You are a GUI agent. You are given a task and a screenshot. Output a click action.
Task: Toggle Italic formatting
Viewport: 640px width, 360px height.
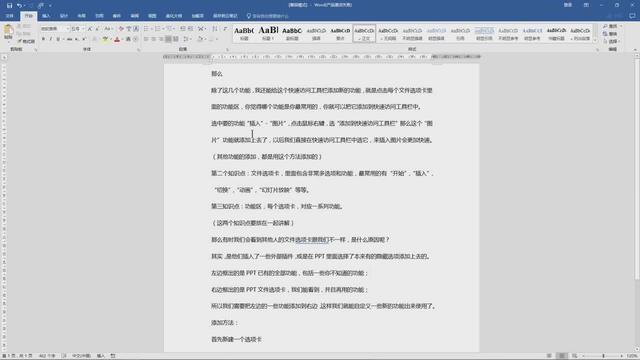[51, 39]
